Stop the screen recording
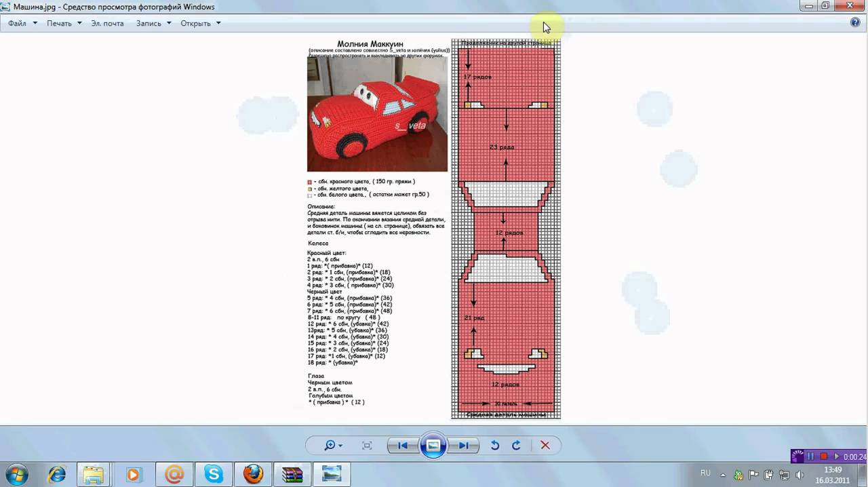The image size is (868, 487). coord(824,456)
